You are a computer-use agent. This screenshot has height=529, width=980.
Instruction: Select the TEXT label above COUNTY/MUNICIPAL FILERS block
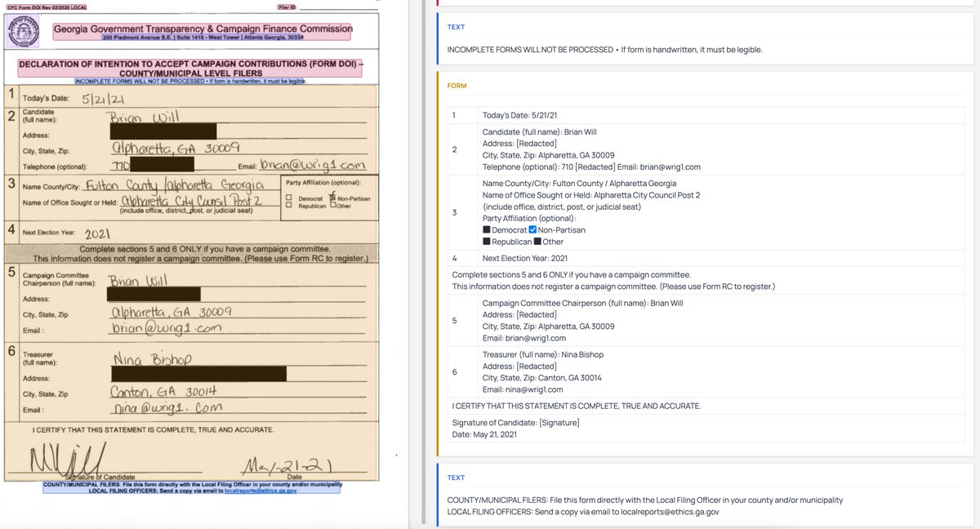pos(456,478)
